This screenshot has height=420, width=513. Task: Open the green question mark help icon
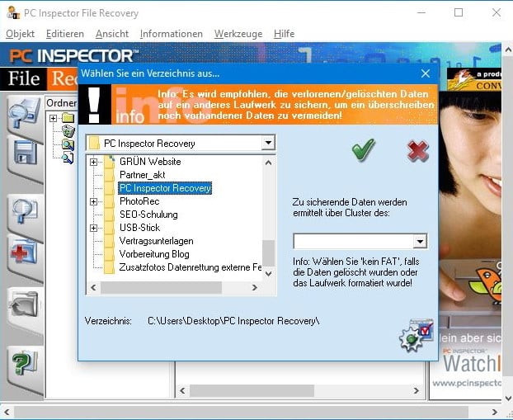pos(24,363)
